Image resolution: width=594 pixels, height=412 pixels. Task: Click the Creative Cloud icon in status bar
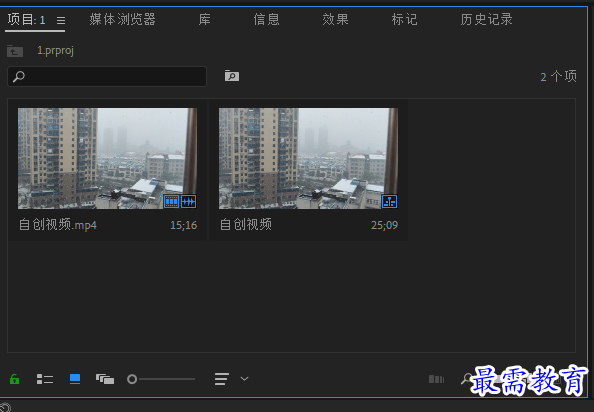point(5,407)
